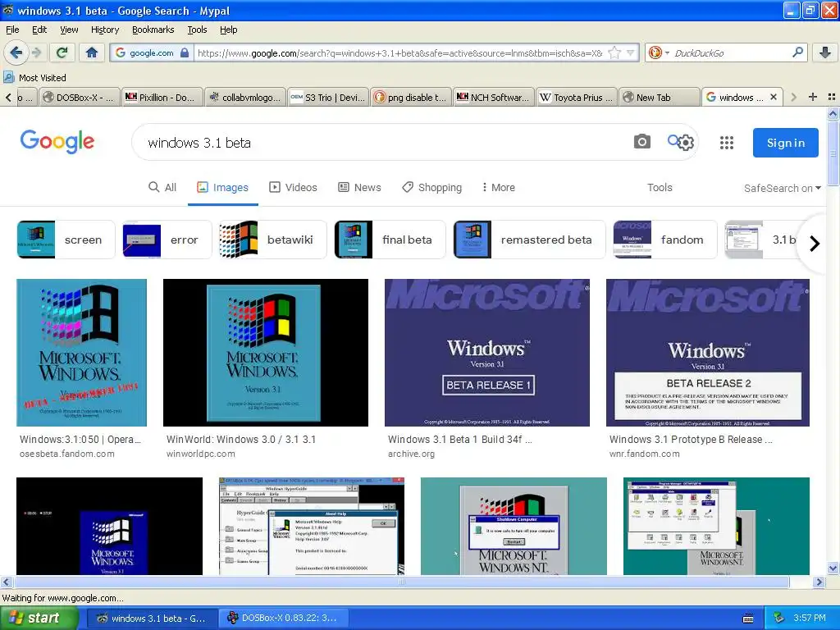Switch to Videos results
Screen dimensions: 840x630
(x=293, y=187)
